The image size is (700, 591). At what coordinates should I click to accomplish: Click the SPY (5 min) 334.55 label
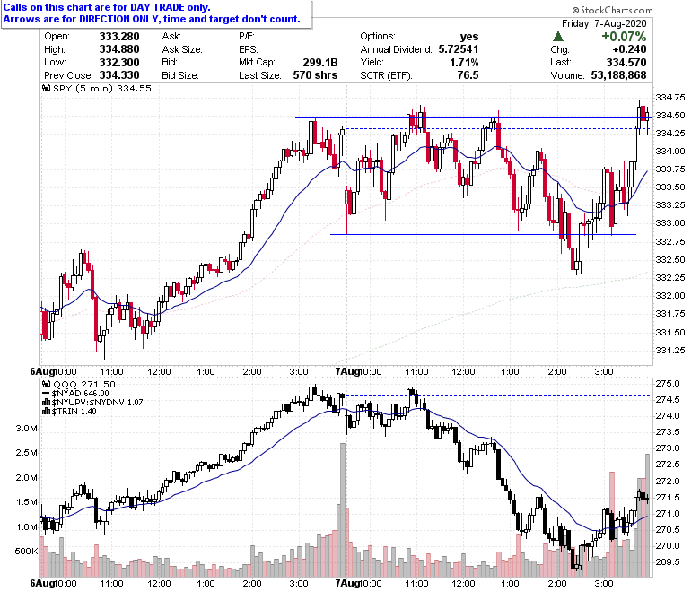(x=102, y=88)
